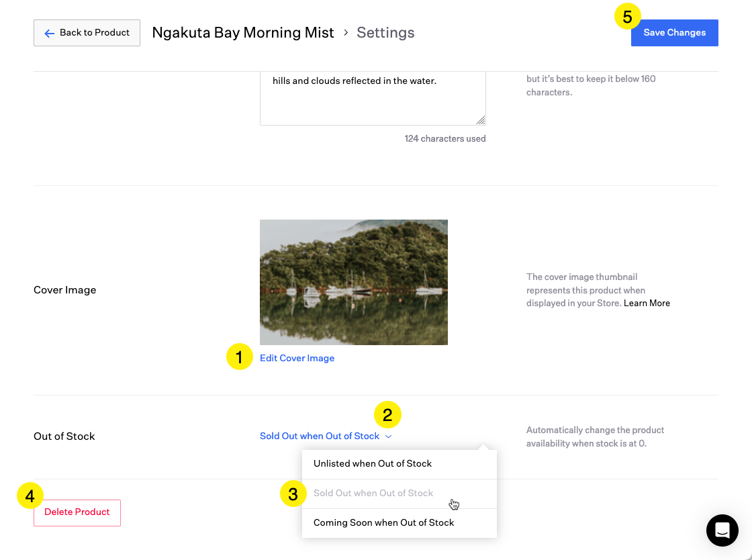This screenshot has height=560, width=752.
Task: Go back using Back to Product text
Action: 95,33
